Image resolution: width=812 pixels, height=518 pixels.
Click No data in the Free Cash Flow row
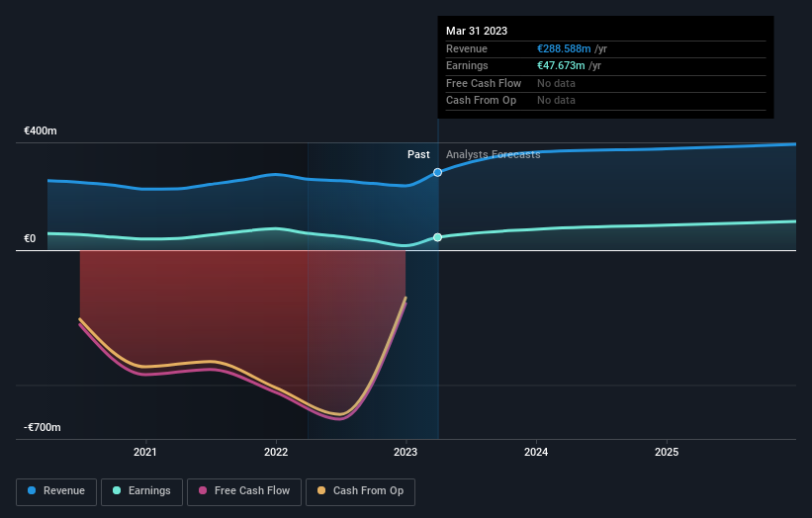click(556, 83)
